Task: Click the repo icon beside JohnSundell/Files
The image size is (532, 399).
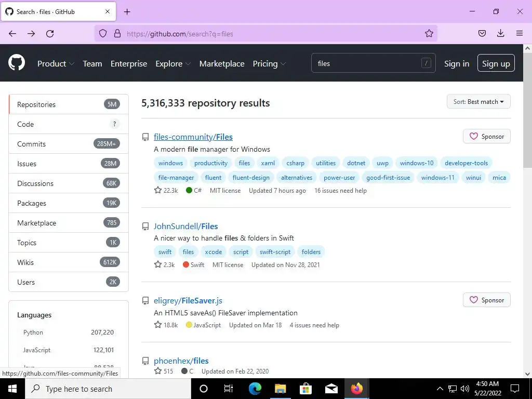Action: 145,227
